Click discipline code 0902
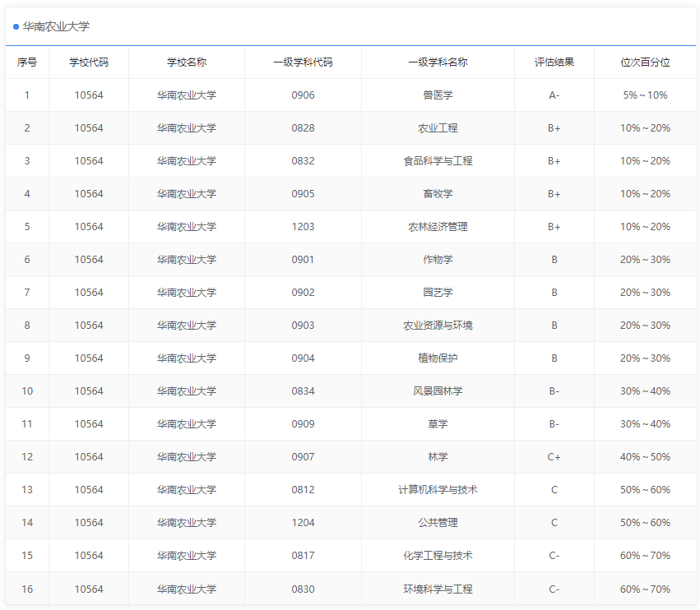 tap(304, 293)
